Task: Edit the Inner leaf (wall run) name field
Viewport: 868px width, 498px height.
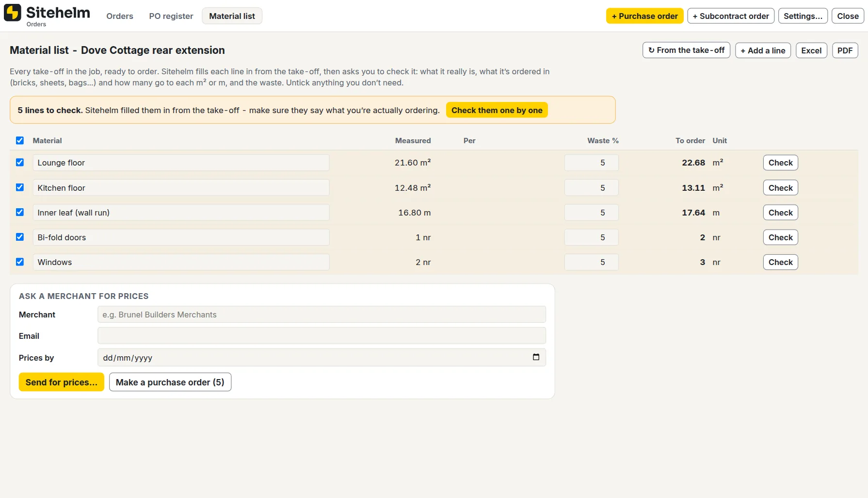Action: (x=181, y=213)
